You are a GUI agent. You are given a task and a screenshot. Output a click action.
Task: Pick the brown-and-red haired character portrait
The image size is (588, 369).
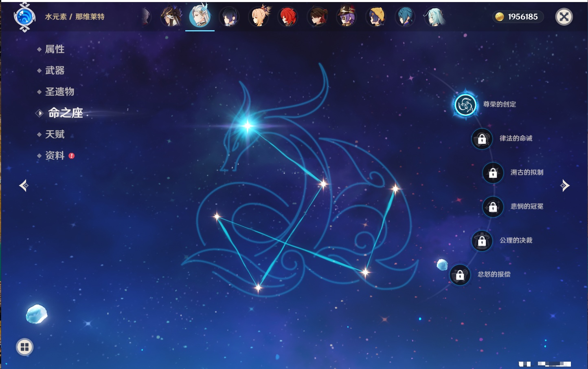[317, 17]
